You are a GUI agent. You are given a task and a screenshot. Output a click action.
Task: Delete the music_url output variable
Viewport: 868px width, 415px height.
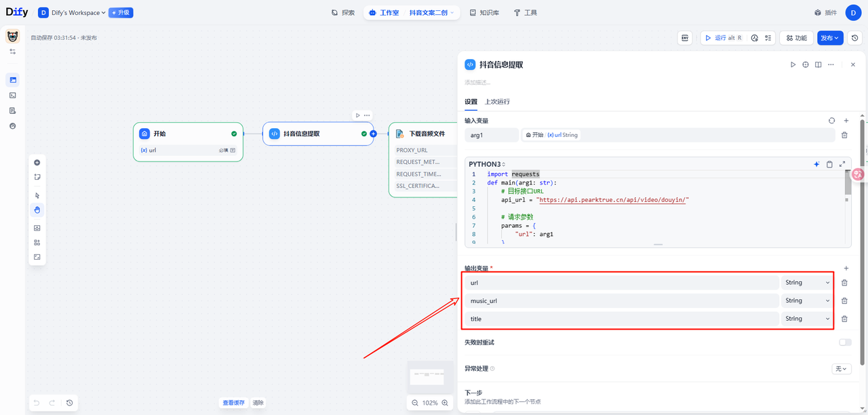tap(844, 301)
